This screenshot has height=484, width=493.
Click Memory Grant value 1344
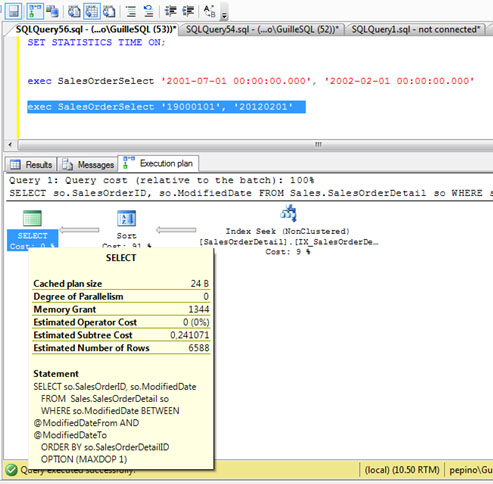[x=199, y=310]
